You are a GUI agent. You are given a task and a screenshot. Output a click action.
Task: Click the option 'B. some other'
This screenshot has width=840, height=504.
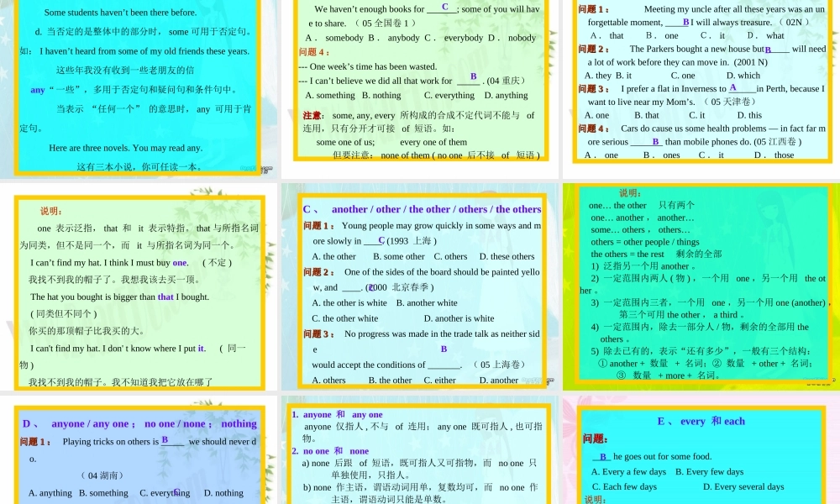(398, 256)
